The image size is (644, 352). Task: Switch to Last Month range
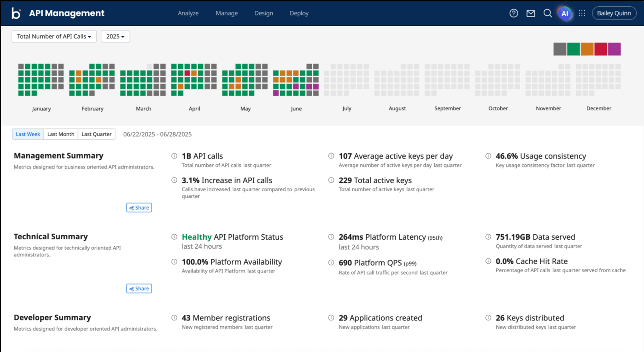click(x=61, y=134)
